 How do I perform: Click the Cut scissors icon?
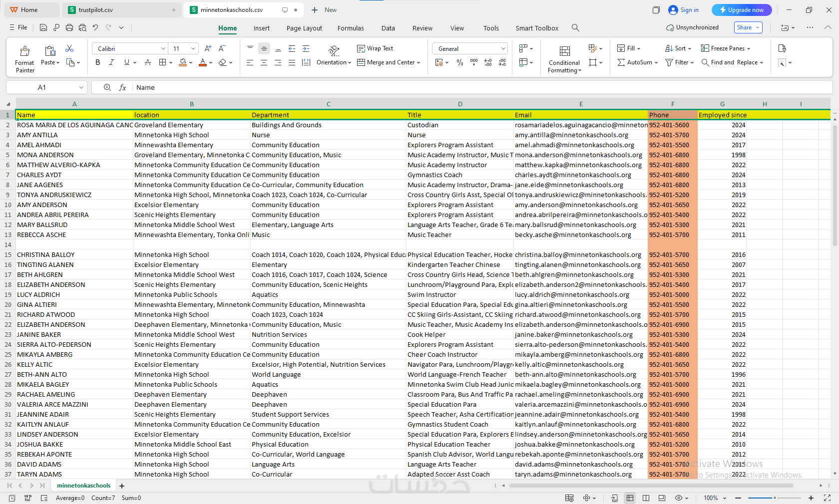click(x=69, y=48)
